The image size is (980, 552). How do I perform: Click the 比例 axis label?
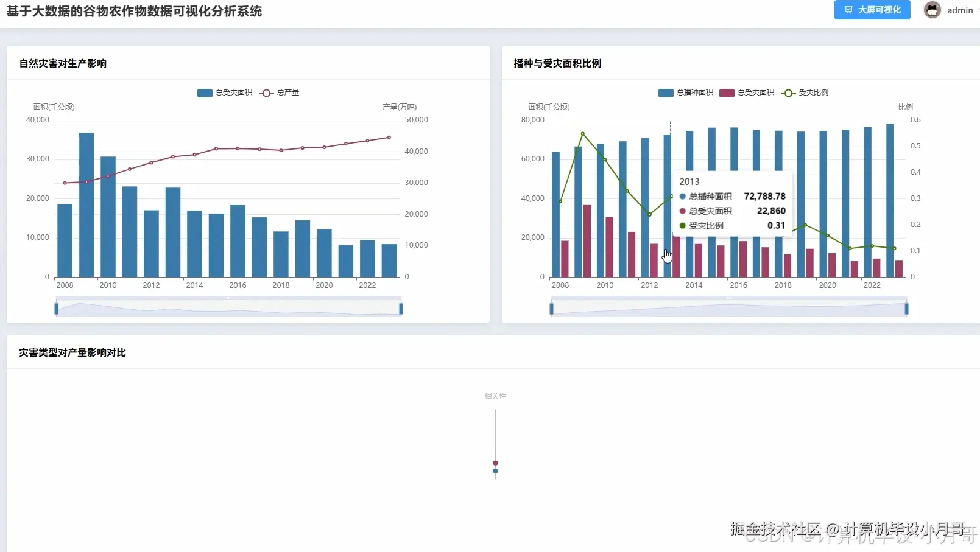tap(906, 107)
